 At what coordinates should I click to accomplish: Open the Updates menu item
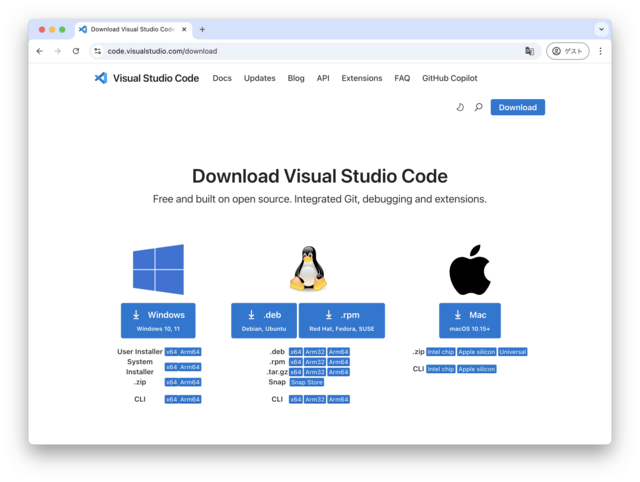pyautogui.click(x=260, y=78)
